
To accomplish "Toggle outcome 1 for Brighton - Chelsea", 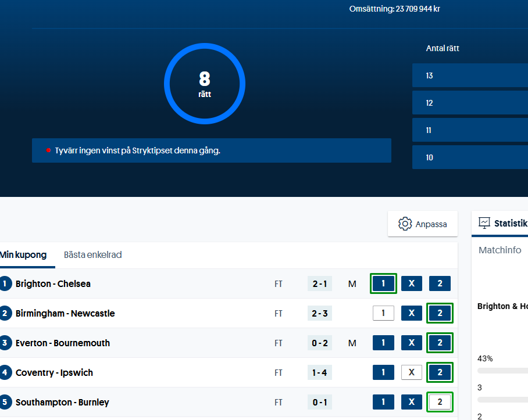I will click(x=383, y=283).
